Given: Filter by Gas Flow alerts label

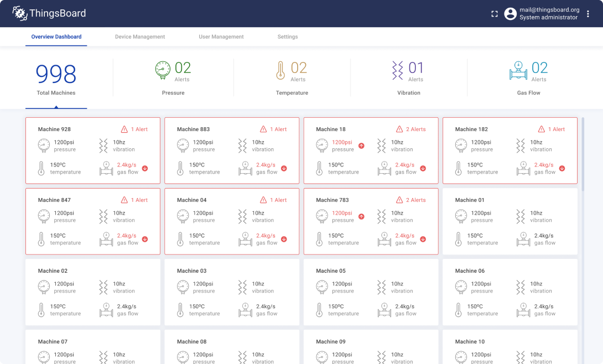Looking at the screenshot, I should pyautogui.click(x=528, y=93).
